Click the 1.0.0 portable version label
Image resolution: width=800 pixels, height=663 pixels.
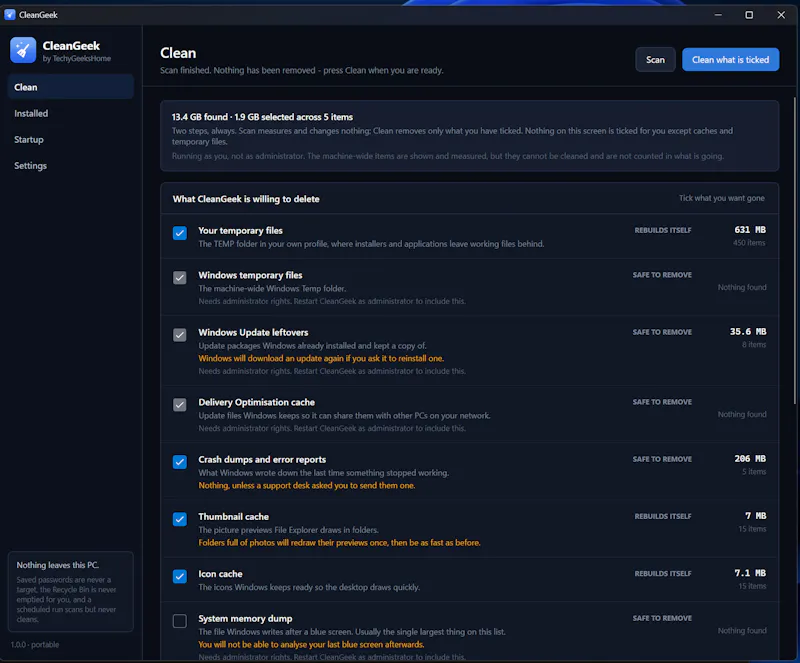click(x=35, y=645)
